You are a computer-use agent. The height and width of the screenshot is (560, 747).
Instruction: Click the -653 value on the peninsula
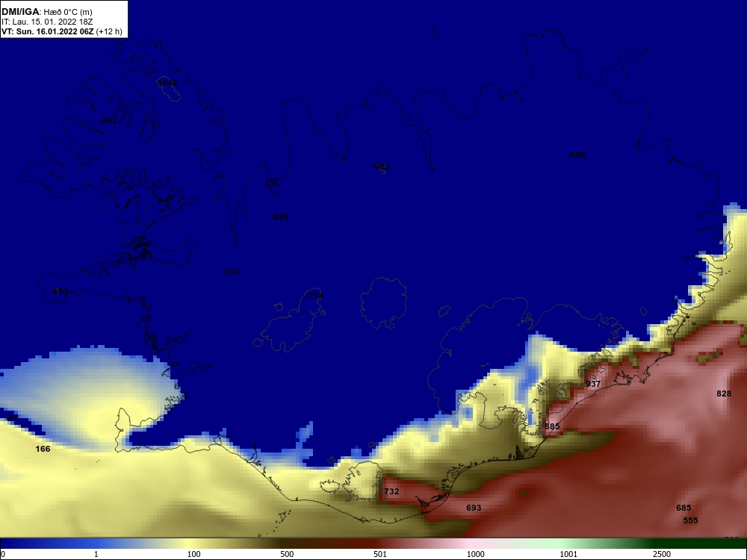tap(59, 291)
